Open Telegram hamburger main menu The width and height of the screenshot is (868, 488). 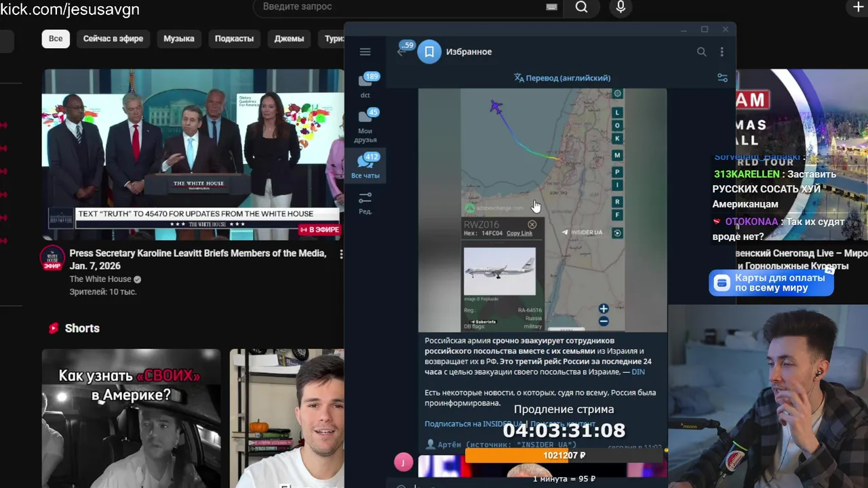(x=365, y=52)
